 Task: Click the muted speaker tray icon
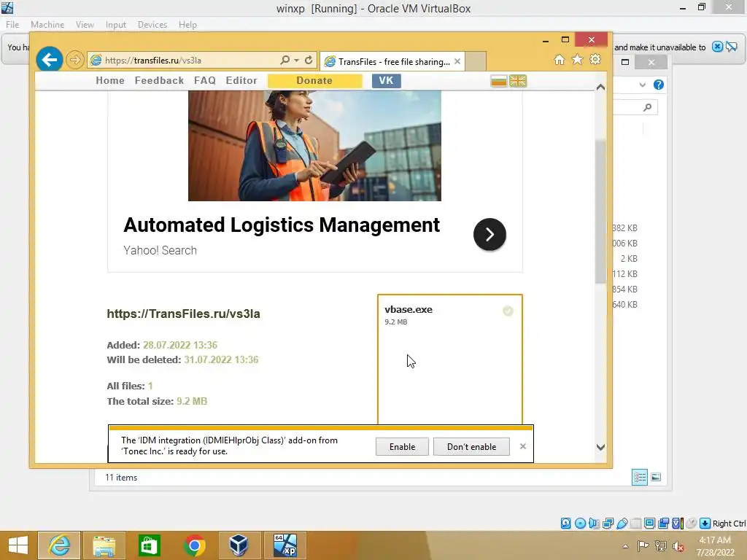click(678, 546)
